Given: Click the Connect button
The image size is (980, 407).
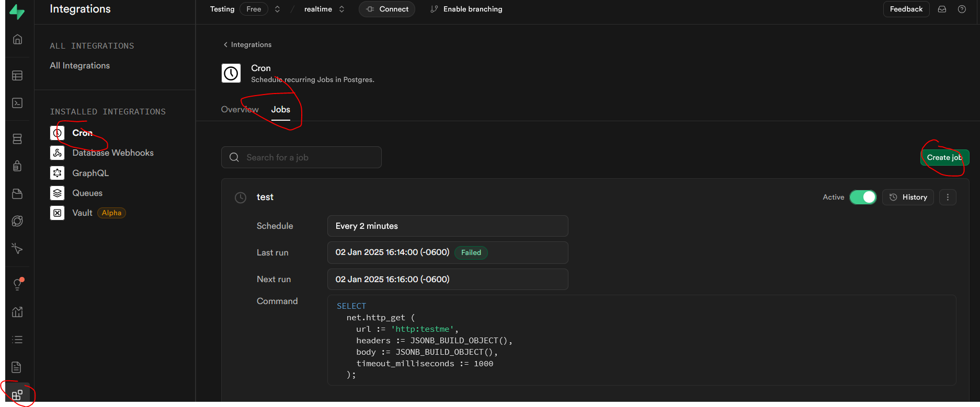Looking at the screenshot, I should (x=387, y=9).
